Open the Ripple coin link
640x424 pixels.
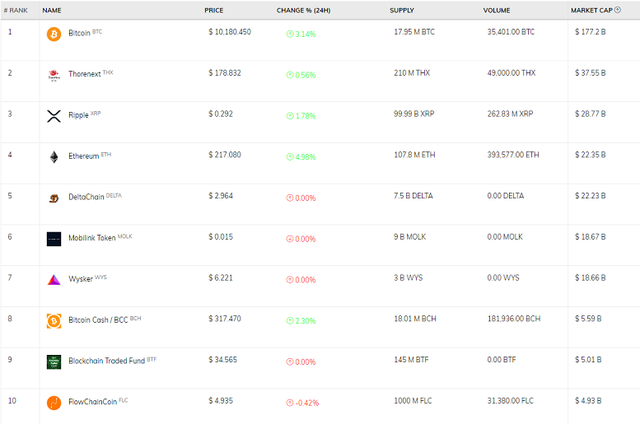(78, 115)
